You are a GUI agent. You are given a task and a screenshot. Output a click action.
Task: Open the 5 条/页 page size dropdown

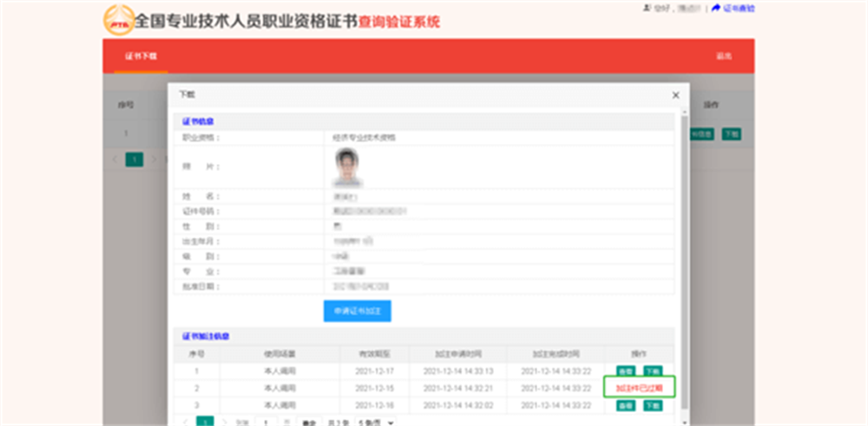[375, 423]
